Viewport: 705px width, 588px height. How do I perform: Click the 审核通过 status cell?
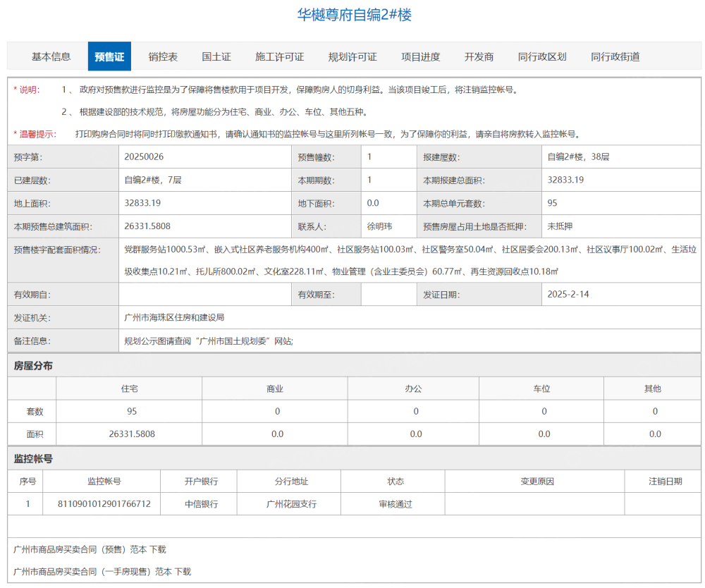point(396,504)
